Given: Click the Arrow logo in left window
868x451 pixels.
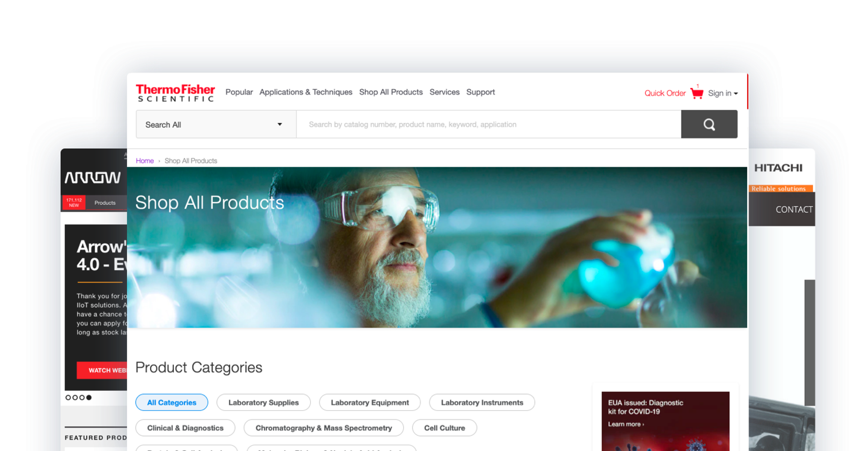Looking at the screenshot, I should coord(93,177).
